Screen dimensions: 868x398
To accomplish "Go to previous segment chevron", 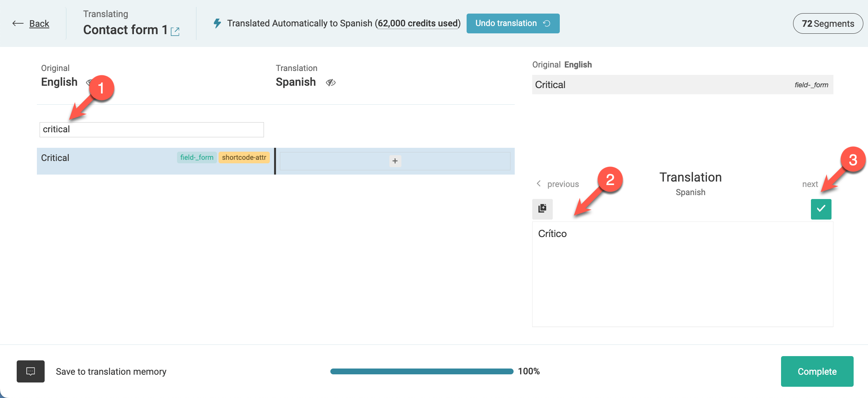I will (x=539, y=183).
